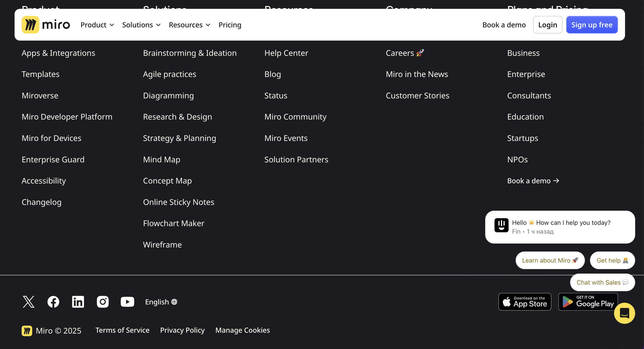Open Solution Partners link

click(296, 159)
